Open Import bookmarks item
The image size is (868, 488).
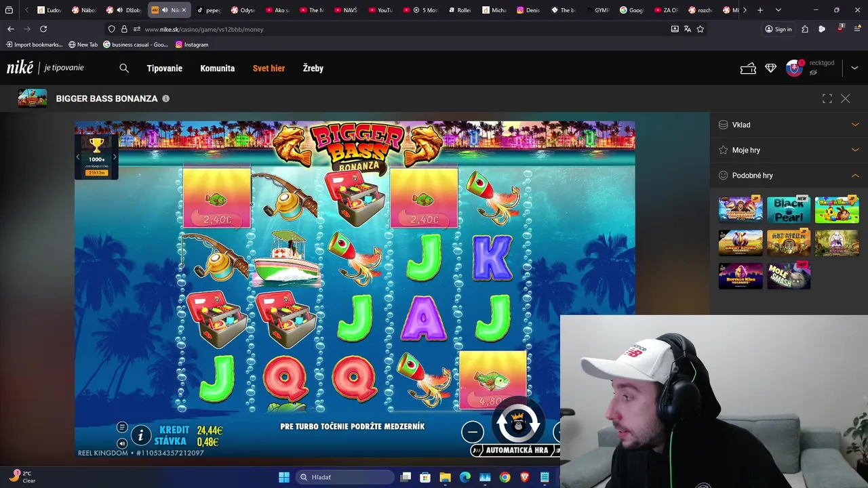coord(34,45)
